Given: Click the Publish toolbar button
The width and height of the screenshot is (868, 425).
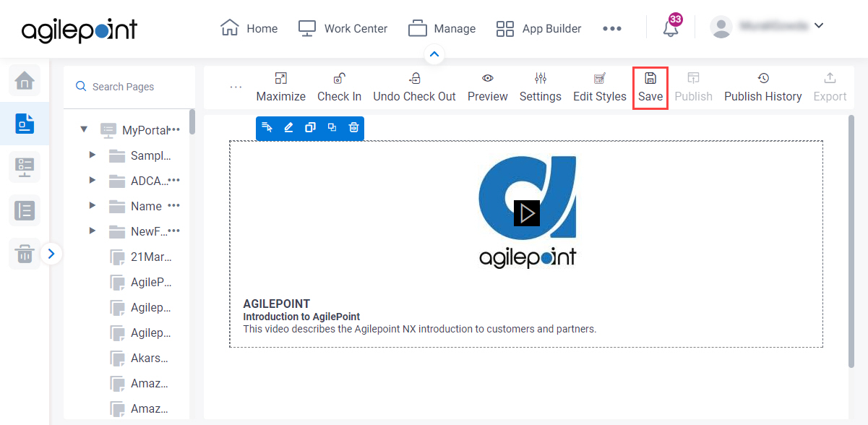Looking at the screenshot, I should 694,87.
